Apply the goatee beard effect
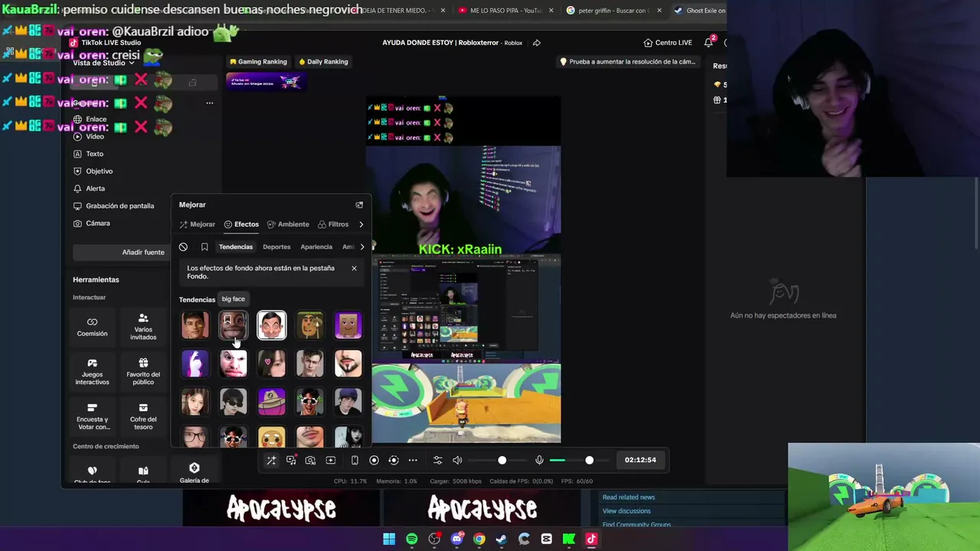 click(x=348, y=364)
